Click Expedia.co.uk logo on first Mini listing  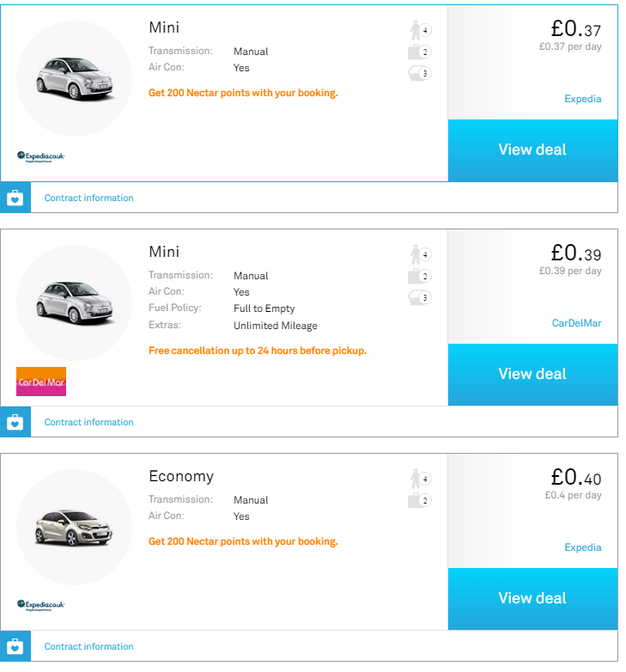(x=41, y=156)
